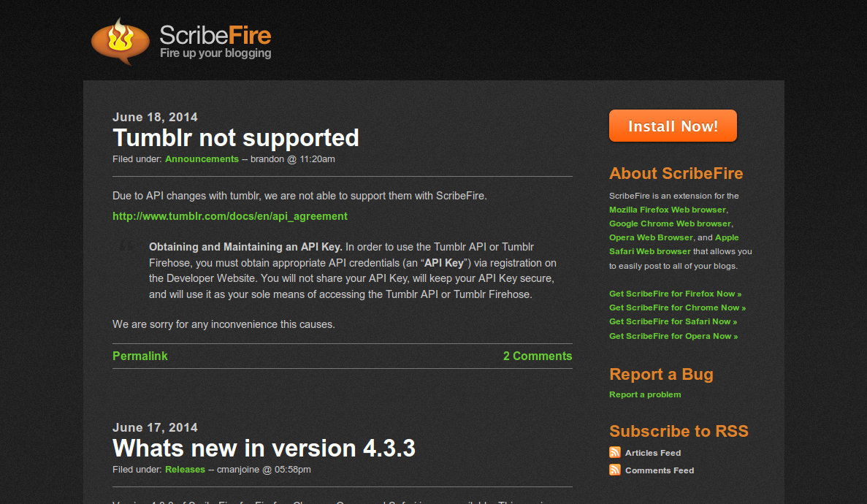Image resolution: width=867 pixels, height=504 pixels.
Task: Click Get ScribeFire for Opera Now link
Action: click(673, 337)
